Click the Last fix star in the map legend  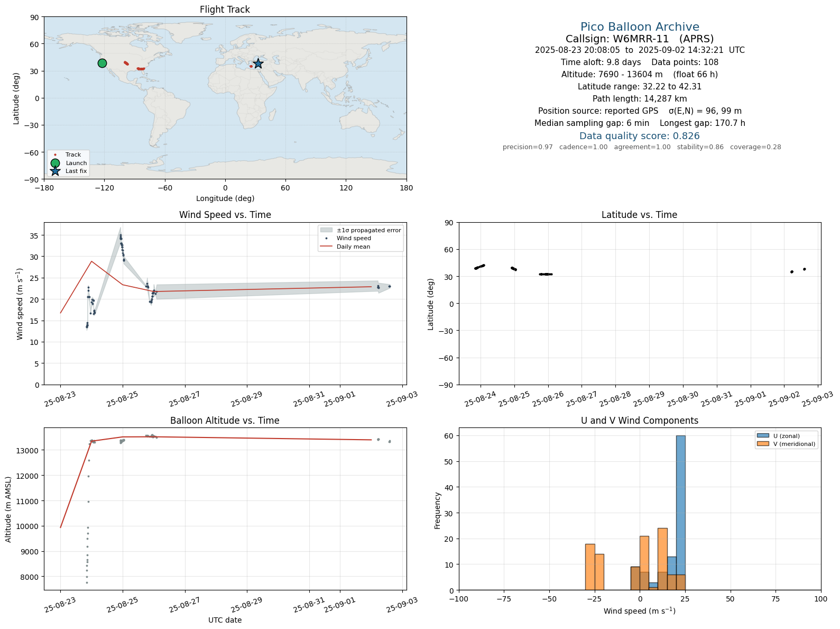[x=55, y=171]
